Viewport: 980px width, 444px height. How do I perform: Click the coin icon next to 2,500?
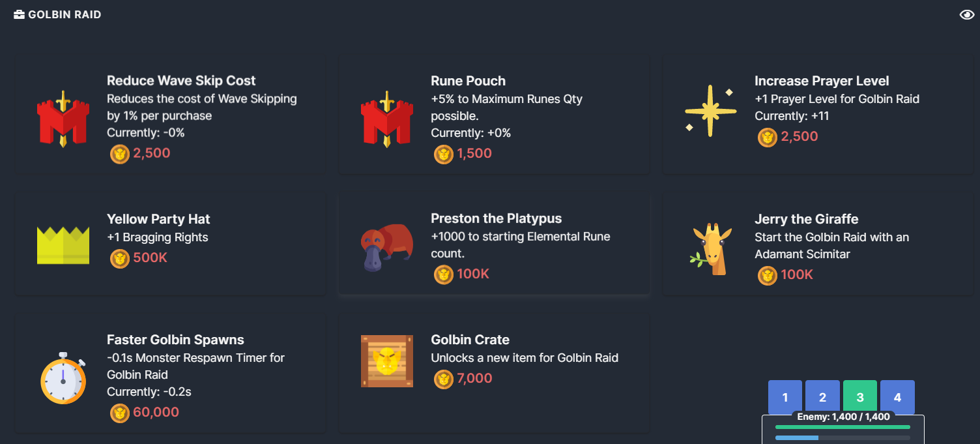(119, 155)
